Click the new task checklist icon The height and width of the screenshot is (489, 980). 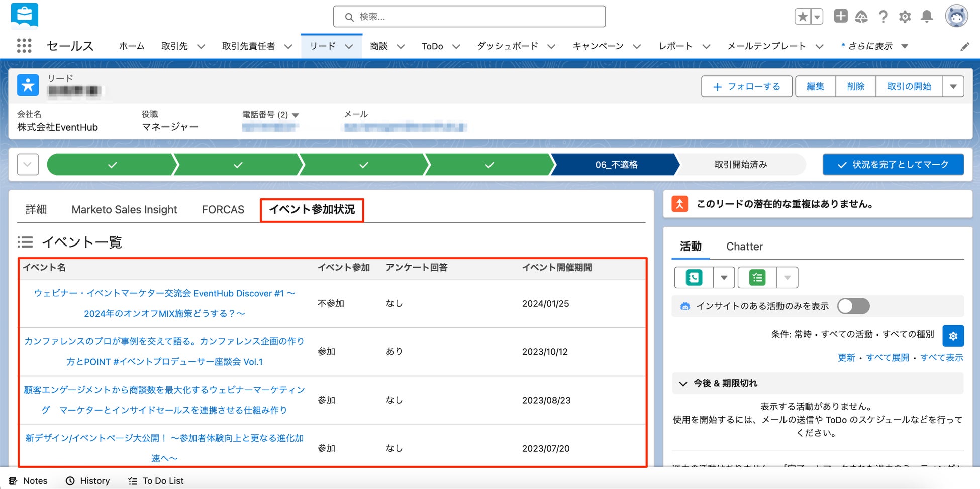[x=757, y=277]
